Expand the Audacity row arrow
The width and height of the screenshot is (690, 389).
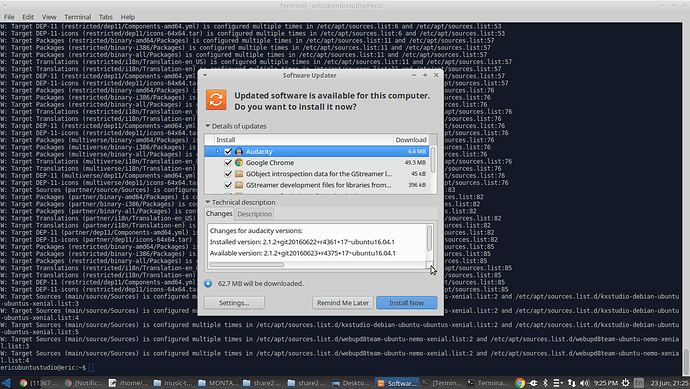[217, 151]
